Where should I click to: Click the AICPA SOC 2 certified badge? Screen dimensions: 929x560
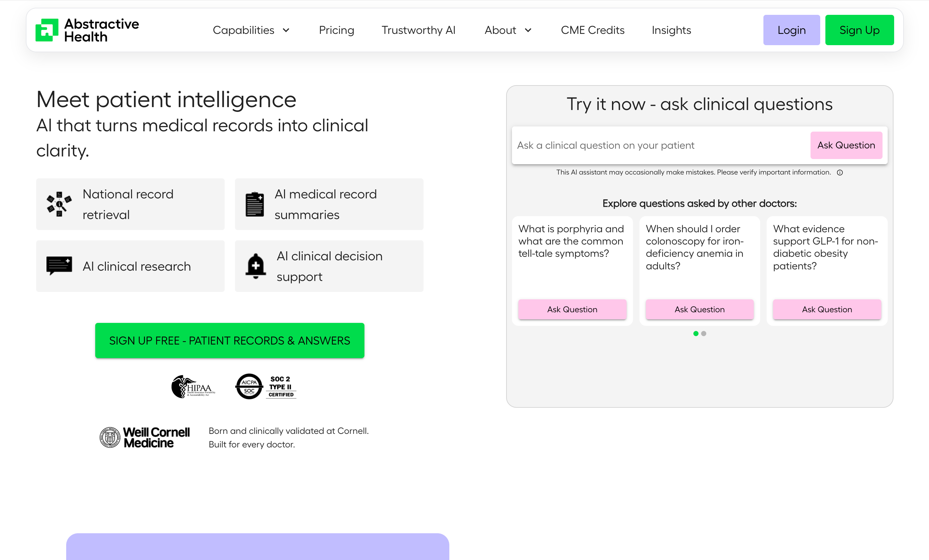coord(266,387)
